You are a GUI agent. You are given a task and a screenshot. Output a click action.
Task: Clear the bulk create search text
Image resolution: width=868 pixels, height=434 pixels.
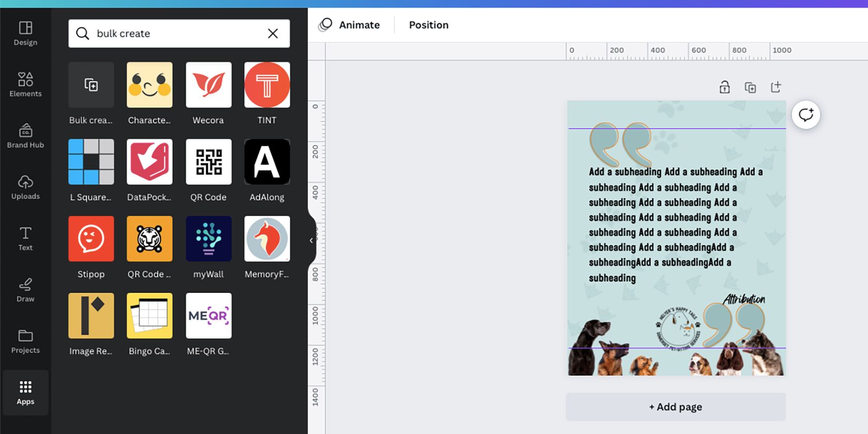(x=273, y=34)
